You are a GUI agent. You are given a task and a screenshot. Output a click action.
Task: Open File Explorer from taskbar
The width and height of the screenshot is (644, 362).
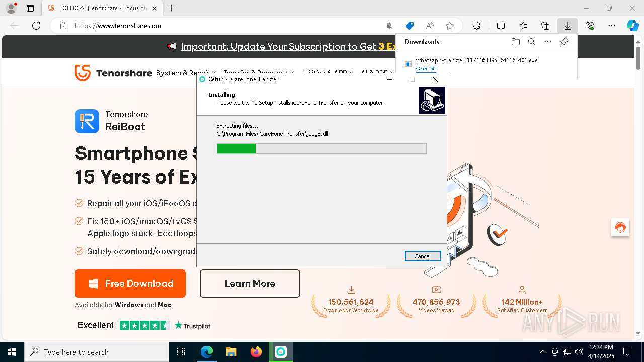[231, 352]
